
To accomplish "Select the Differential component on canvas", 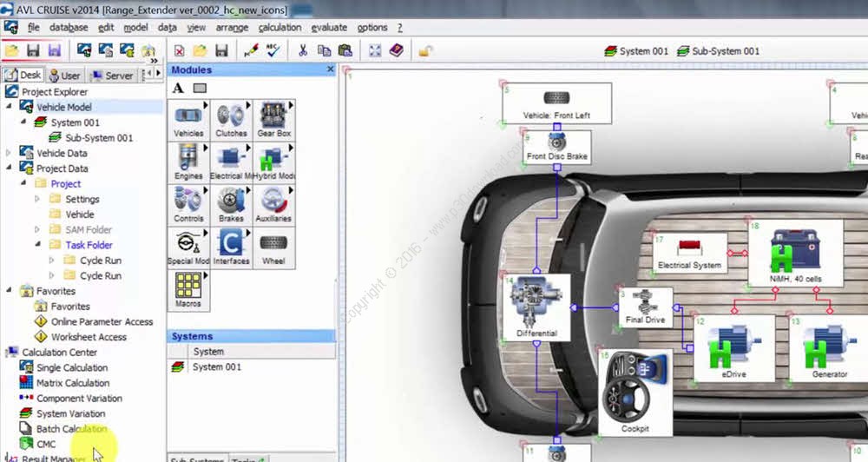I will pos(536,307).
